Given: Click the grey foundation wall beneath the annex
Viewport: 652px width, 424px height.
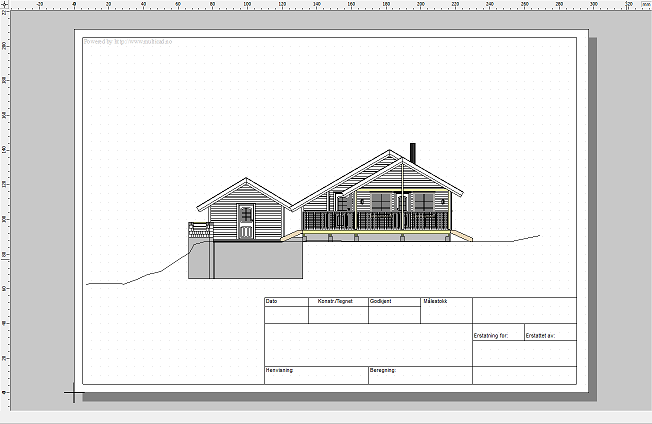Looking at the screenshot, I should pyautogui.click(x=258, y=260).
